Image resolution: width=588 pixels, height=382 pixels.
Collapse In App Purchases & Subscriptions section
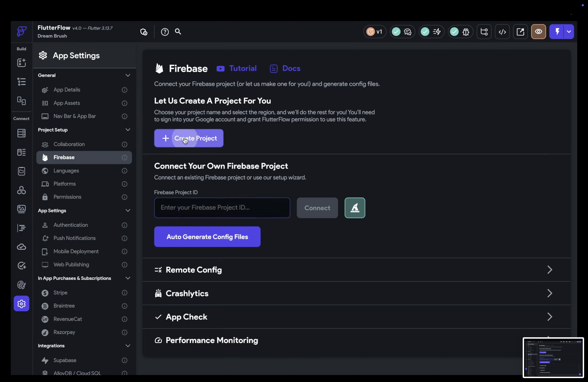point(128,278)
